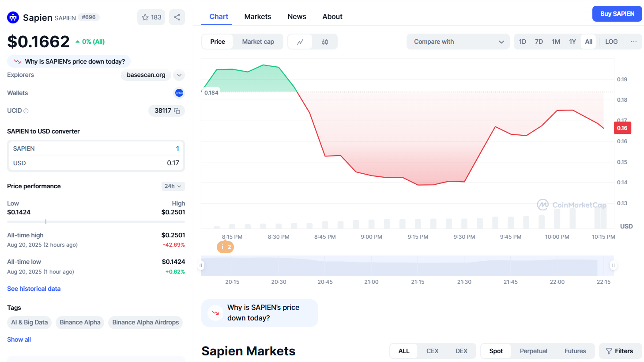Screen dimensions: 644x362
Task: Select the Spot market type
Action: 496,351
